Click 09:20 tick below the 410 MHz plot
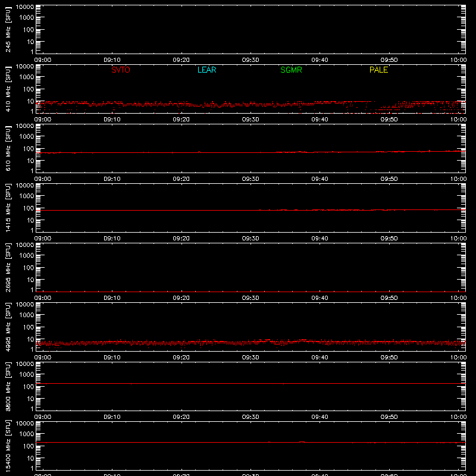The height and width of the screenshot is (476, 476). tap(181, 120)
